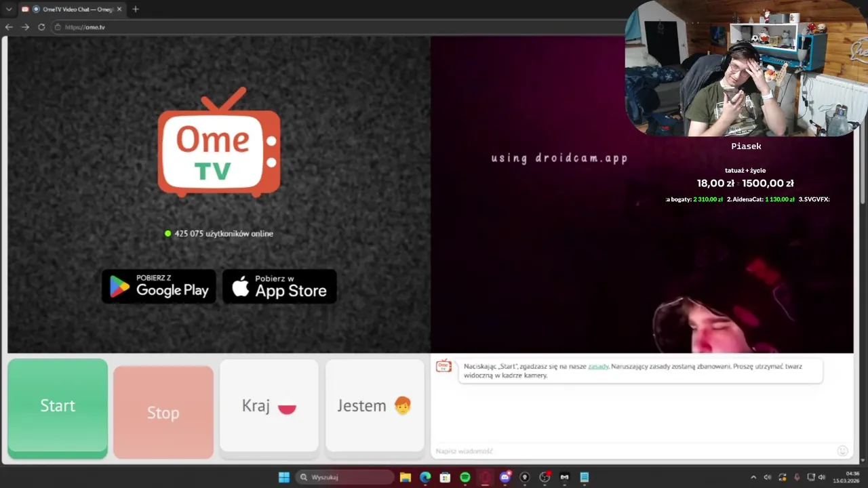Image resolution: width=868 pixels, height=488 pixels.
Task: Expand the tab list dropdown arrow
Action: (x=9, y=9)
